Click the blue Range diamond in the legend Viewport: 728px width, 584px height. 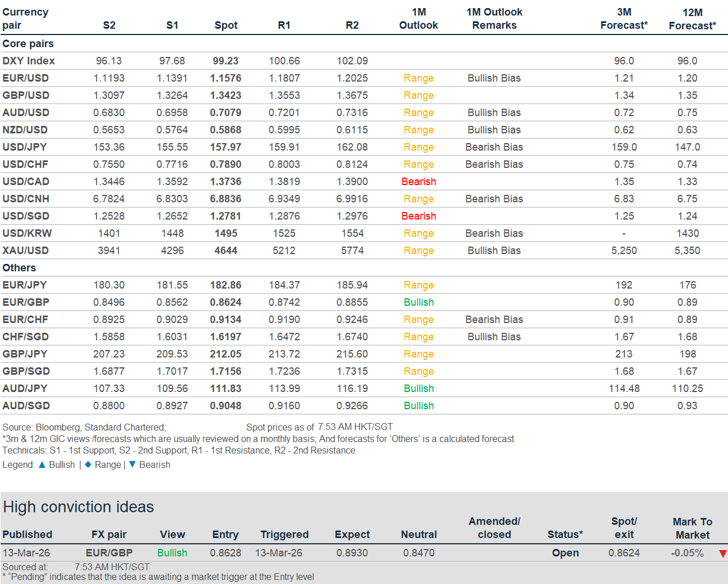88,464
